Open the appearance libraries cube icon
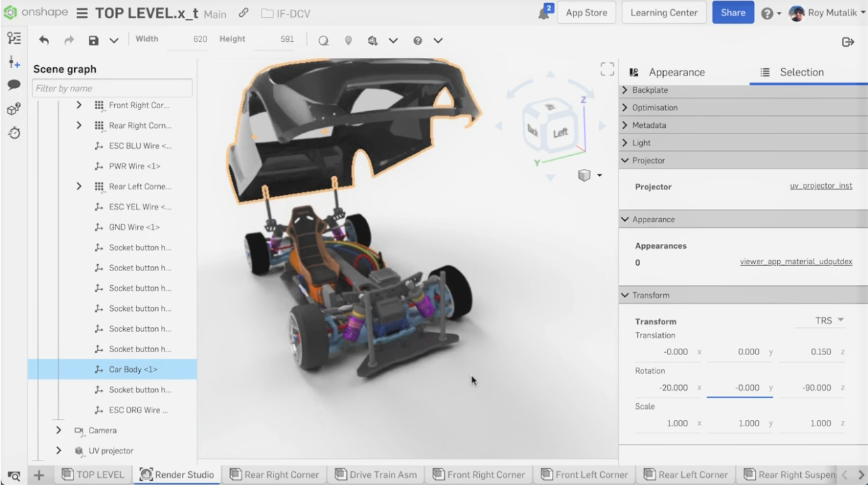868x485 pixels. click(x=13, y=108)
